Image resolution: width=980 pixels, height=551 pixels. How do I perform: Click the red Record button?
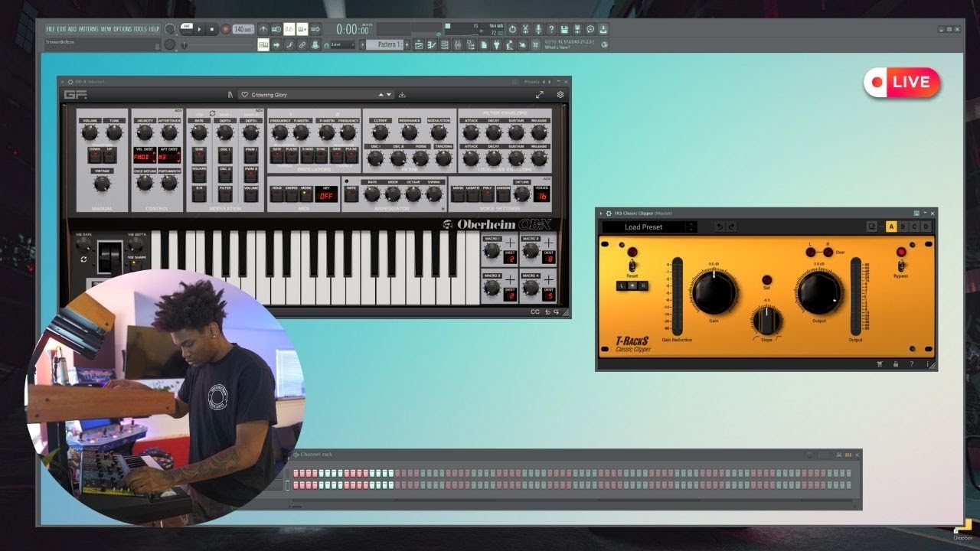click(226, 29)
